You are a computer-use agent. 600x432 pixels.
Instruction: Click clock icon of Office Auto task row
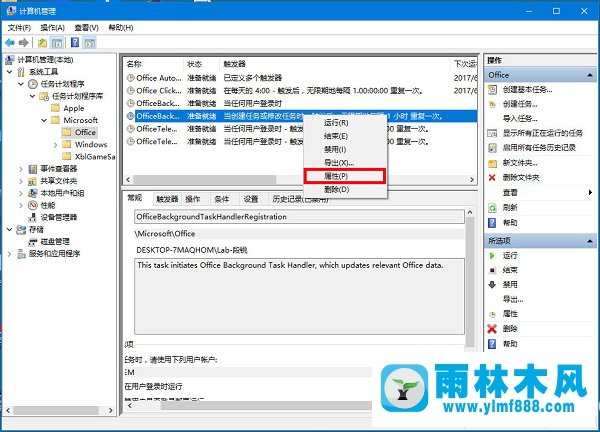pos(130,78)
